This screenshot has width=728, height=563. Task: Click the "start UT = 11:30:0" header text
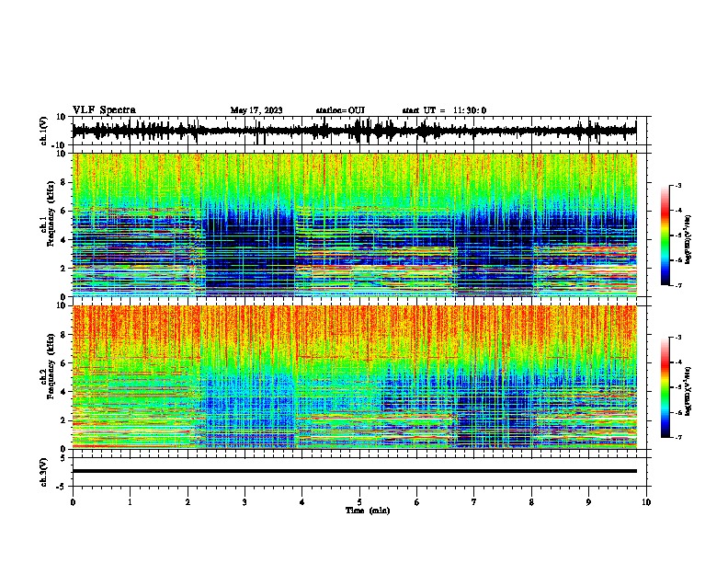click(444, 110)
